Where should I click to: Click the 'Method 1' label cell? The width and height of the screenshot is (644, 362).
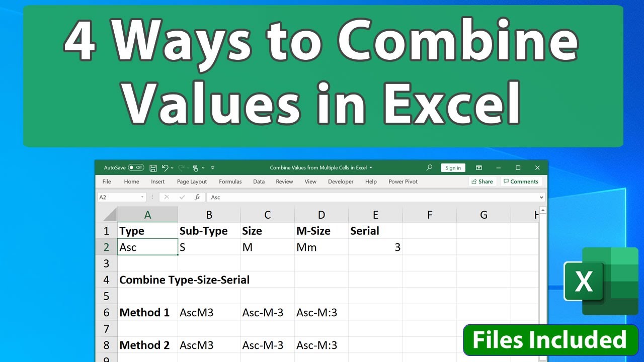click(x=147, y=312)
